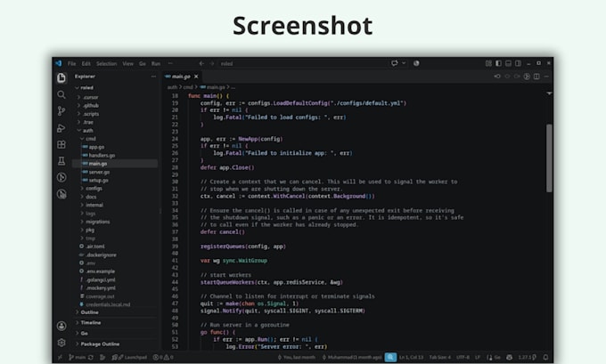Image resolution: width=606 pixels, height=364 pixels.
Task: Click Ln, Col cursor position status item
Action: pos(412,358)
